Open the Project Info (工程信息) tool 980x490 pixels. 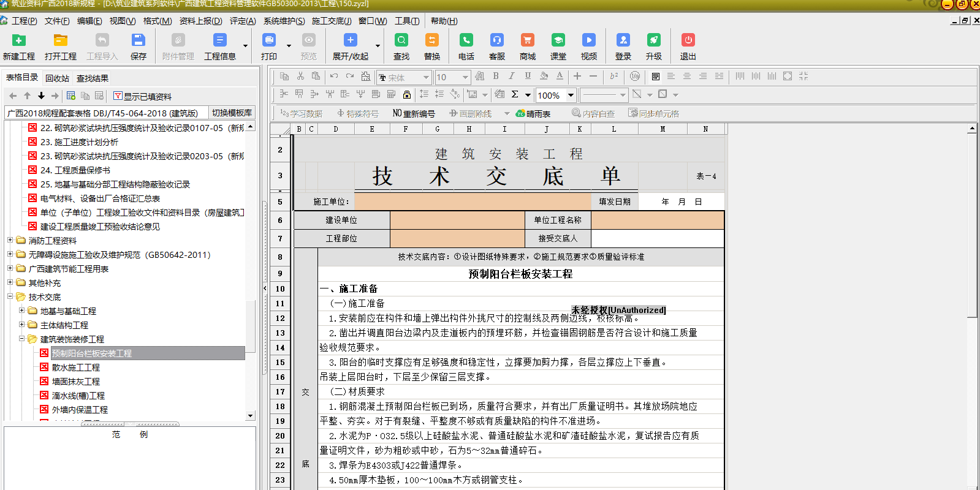219,40
